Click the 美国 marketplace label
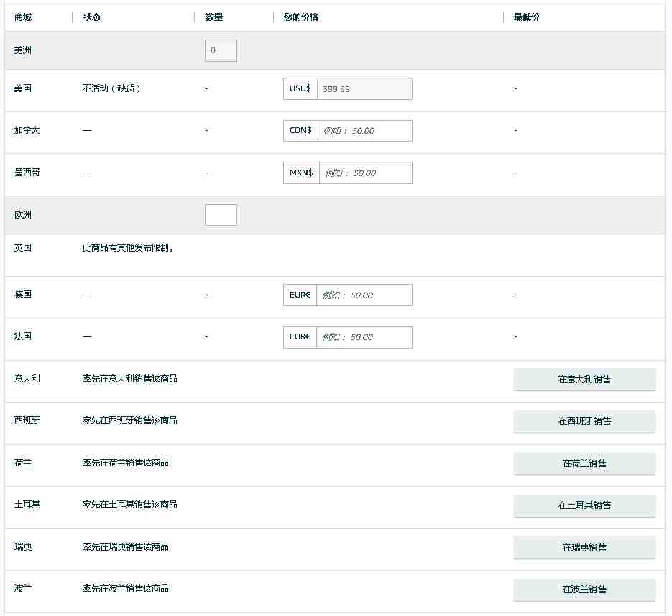 pyautogui.click(x=23, y=88)
